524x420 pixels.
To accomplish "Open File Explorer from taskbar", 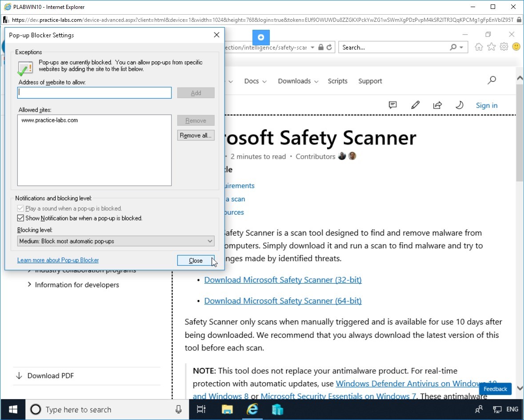I will coord(227,409).
